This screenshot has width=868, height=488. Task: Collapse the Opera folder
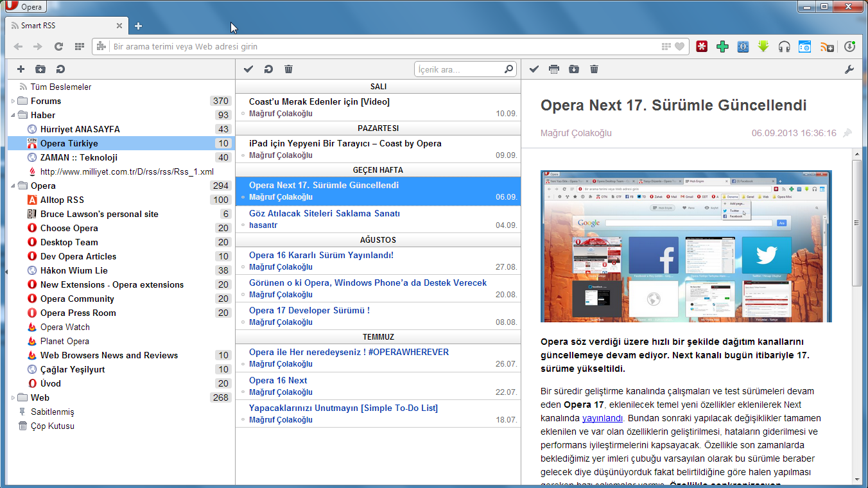(13, 186)
